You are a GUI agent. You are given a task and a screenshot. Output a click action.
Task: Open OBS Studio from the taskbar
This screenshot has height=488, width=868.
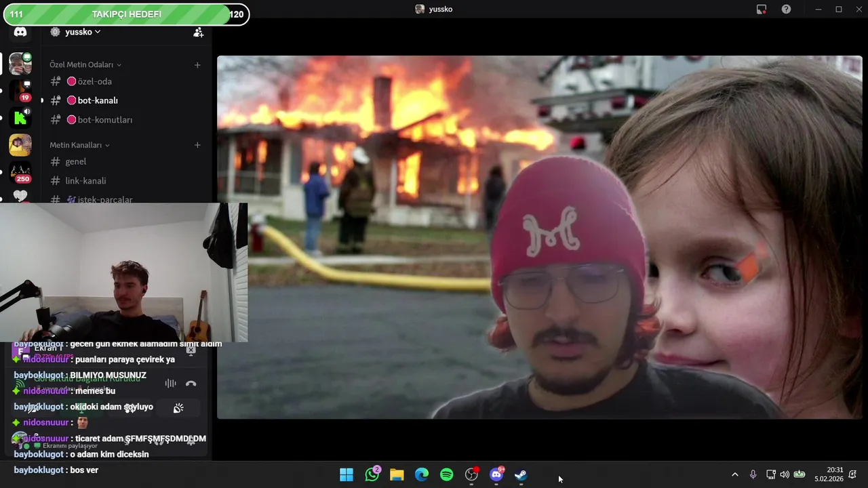click(471, 474)
